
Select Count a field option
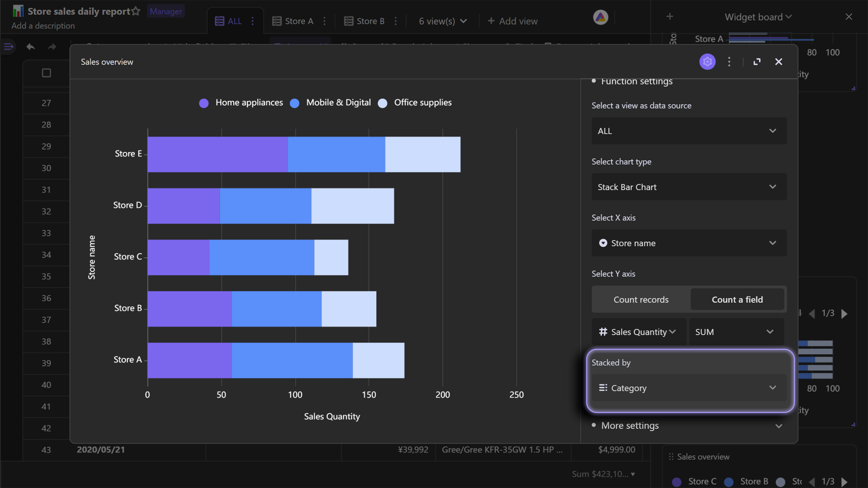click(x=737, y=299)
